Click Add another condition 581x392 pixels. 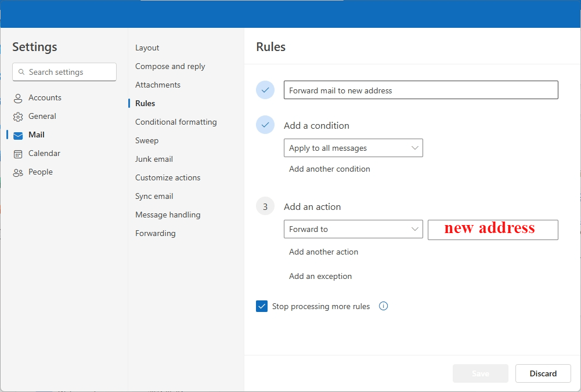coord(329,169)
